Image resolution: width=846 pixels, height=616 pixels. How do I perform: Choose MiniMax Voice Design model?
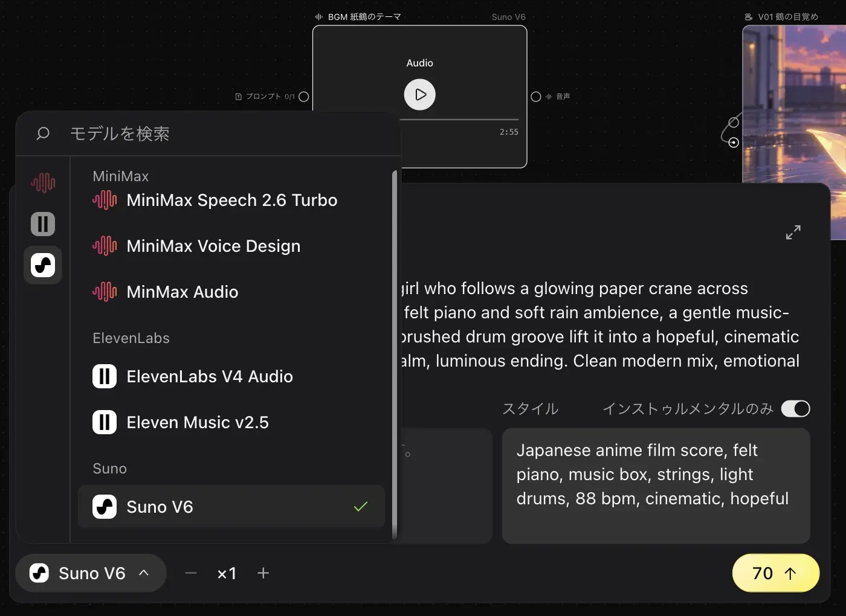click(231, 246)
